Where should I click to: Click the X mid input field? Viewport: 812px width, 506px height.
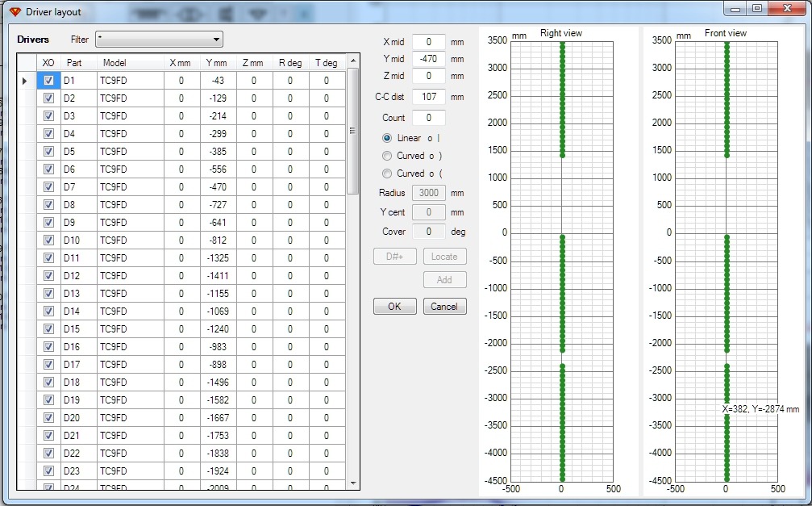click(x=429, y=42)
